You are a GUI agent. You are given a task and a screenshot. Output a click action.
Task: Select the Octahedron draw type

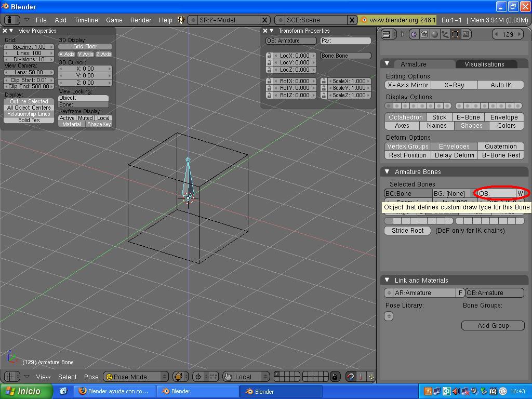pyautogui.click(x=405, y=117)
